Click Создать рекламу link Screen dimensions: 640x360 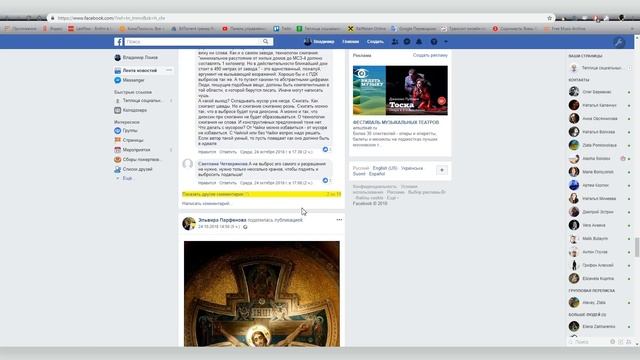coord(430,55)
